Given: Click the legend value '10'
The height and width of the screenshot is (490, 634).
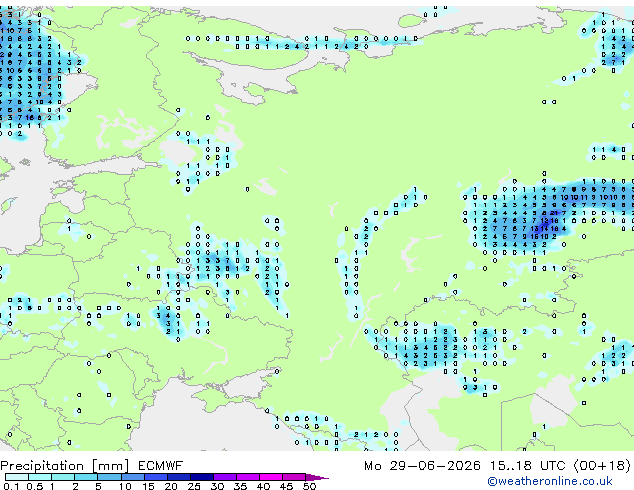Looking at the screenshot, I should (125, 486).
